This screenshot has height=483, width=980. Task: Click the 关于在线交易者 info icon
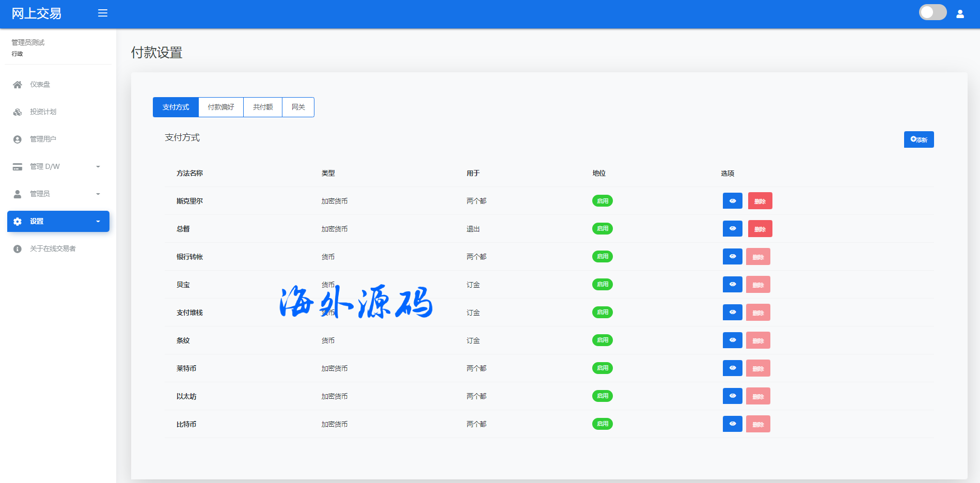coord(18,249)
